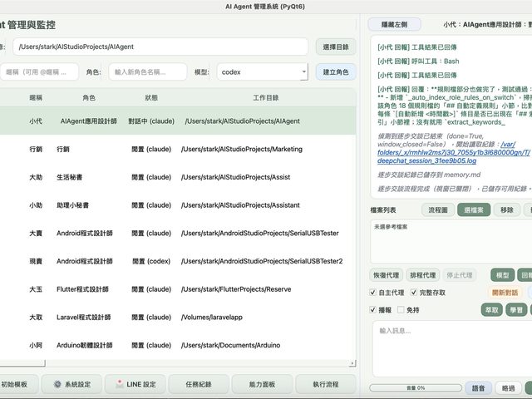Select the 大助 nickname cell
This screenshot has height=399, width=532.
click(x=36, y=177)
